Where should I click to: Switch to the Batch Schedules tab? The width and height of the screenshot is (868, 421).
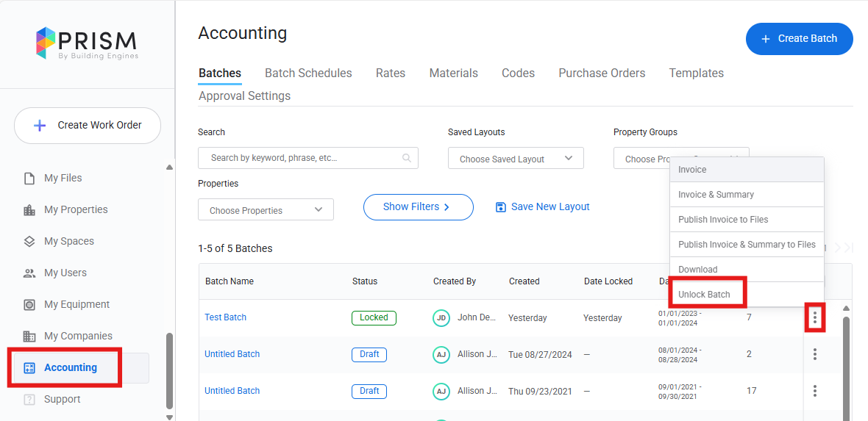(x=308, y=73)
